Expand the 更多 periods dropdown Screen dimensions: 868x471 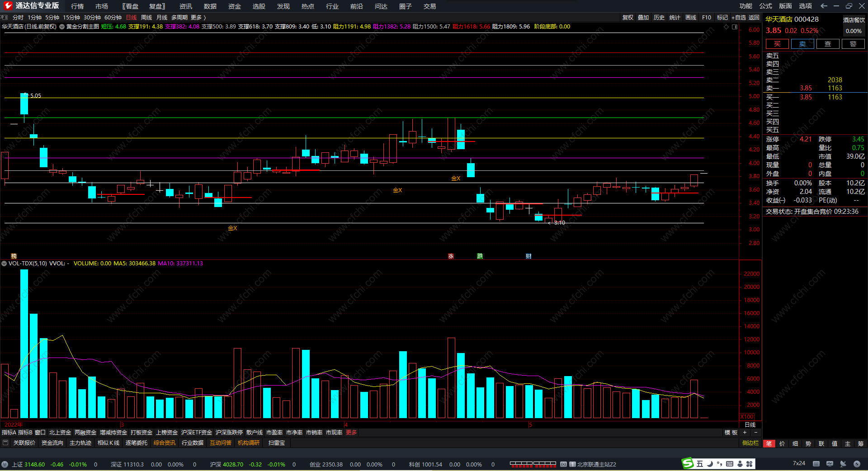[x=198, y=17]
